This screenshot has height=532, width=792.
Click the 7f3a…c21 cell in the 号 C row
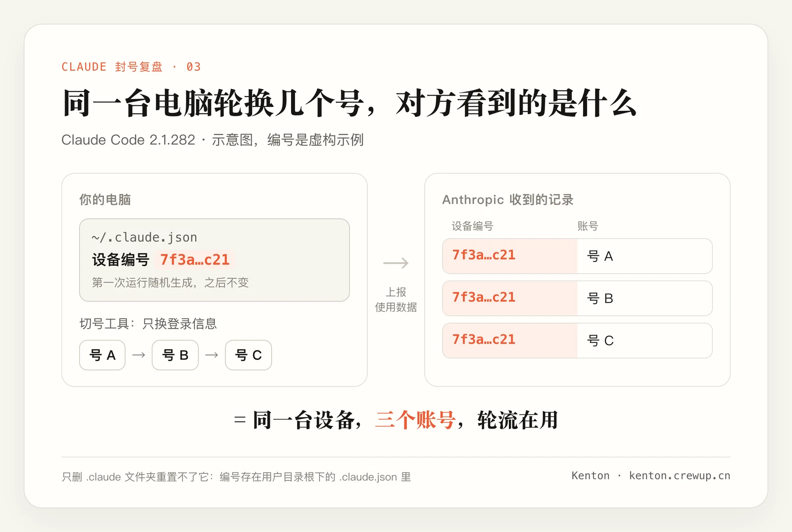510,340
